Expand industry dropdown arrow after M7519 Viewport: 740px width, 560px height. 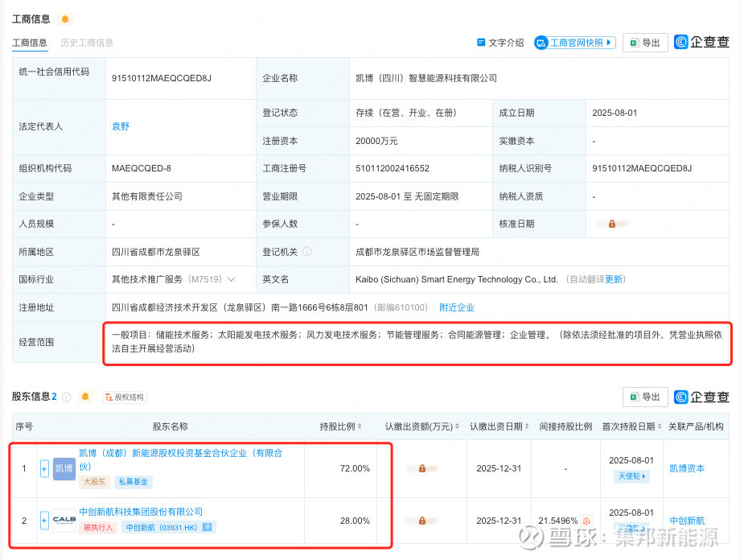pos(232,279)
